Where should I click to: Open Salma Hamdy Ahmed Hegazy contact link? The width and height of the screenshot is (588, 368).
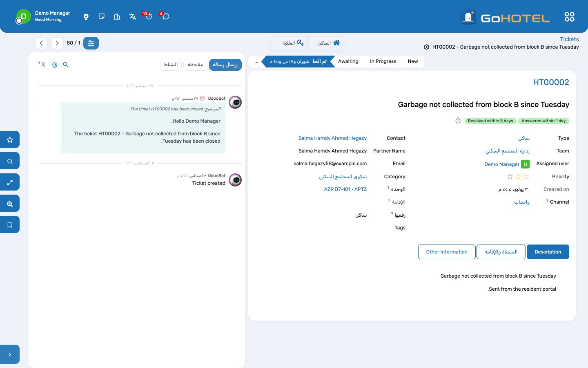tap(332, 138)
